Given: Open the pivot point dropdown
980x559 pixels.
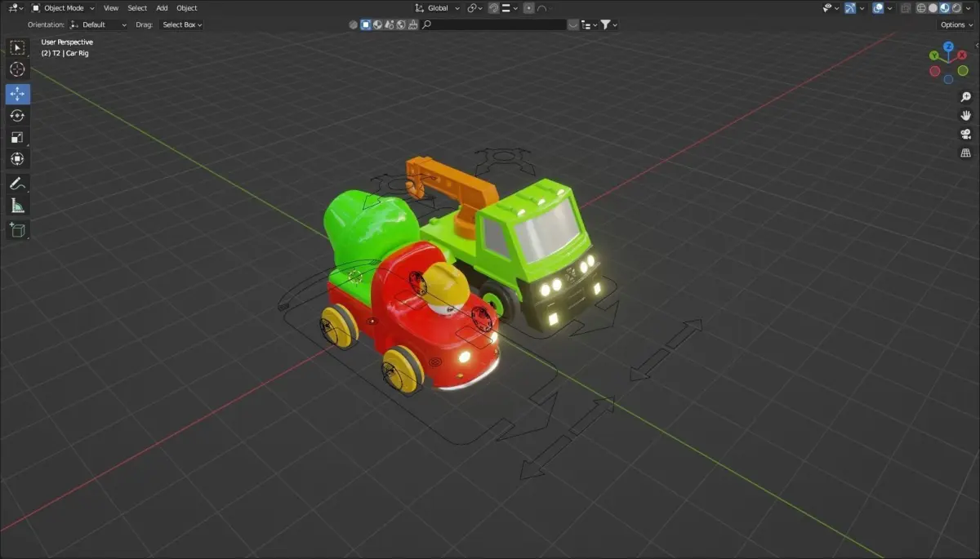Looking at the screenshot, I should [x=474, y=8].
